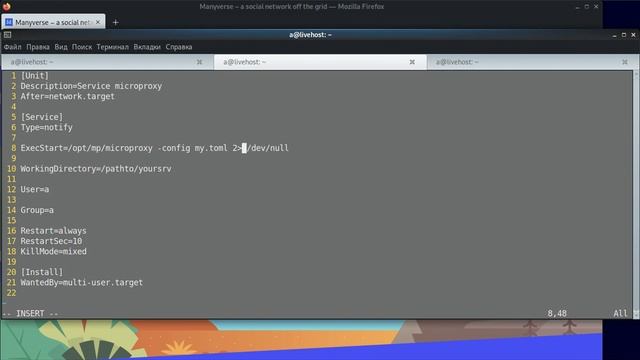Viewport: 640px width, 360px height.
Task: Switch to the third a@livehost terminal tab
Action: (533, 62)
